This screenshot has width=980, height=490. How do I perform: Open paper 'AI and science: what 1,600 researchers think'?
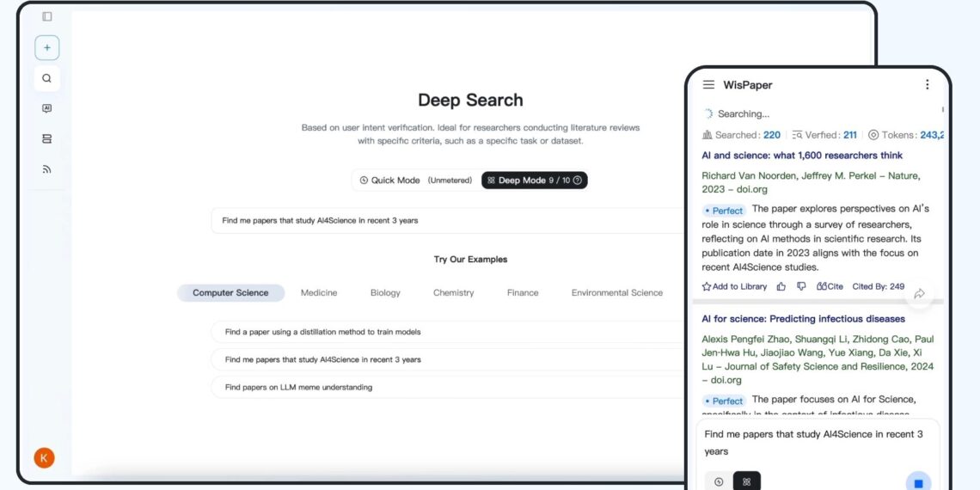802,155
